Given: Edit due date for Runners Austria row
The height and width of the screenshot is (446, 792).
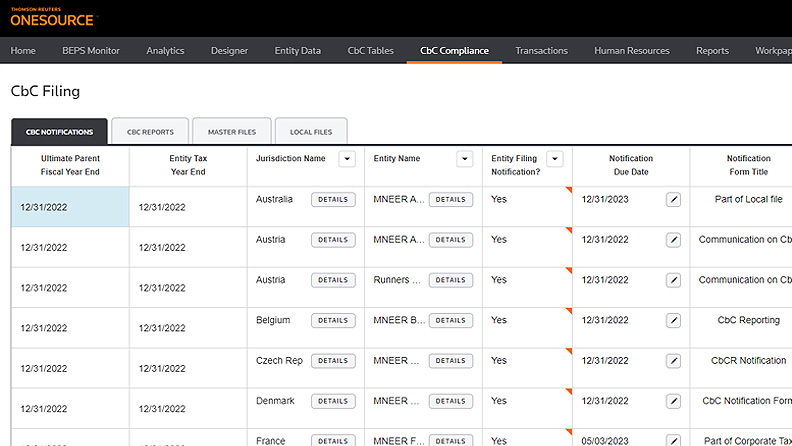Looking at the screenshot, I should pos(673,280).
